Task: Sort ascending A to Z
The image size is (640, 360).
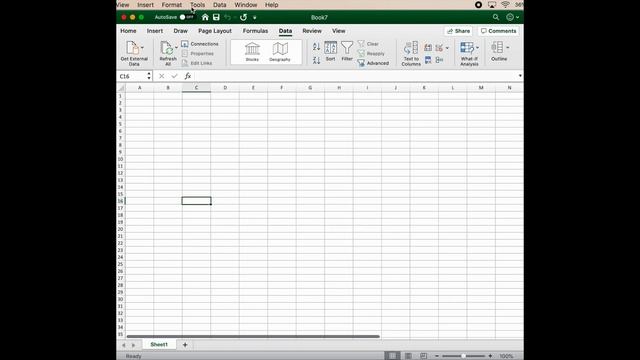Action: click(x=316, y=47)
